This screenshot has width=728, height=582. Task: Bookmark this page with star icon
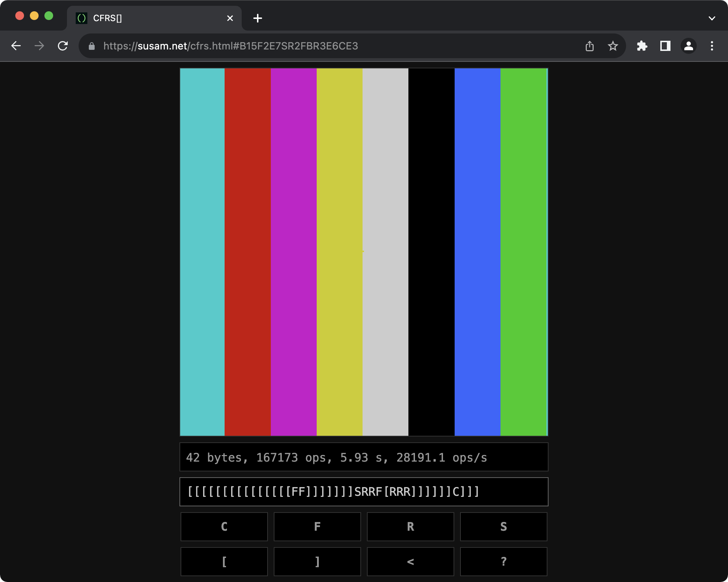[x=613, y=46]
